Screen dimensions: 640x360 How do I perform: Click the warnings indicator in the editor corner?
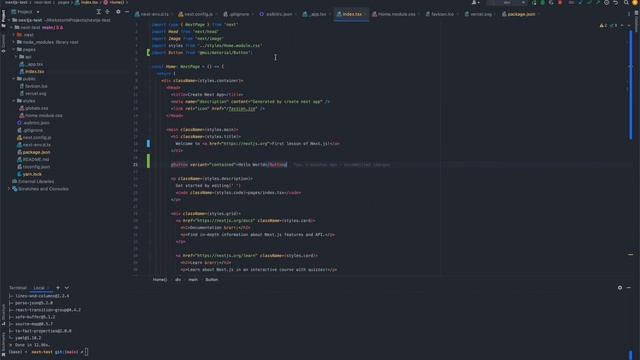click(x=603, y=25)
